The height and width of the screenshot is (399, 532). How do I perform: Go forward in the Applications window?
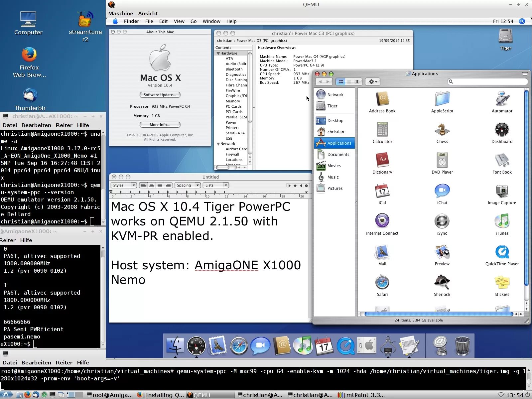click(x=328, y=81)
